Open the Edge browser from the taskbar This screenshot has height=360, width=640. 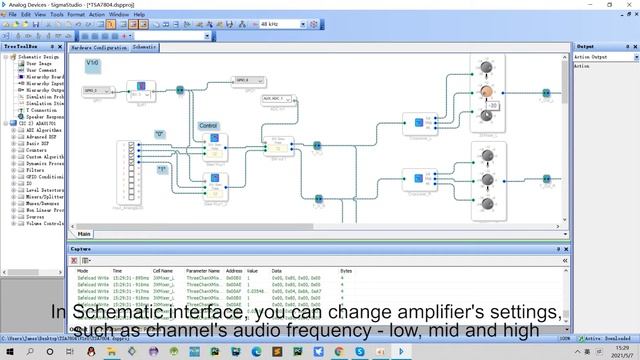[256, 351]
